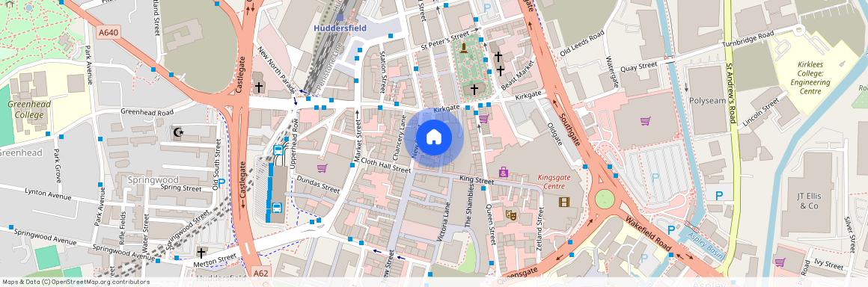Select the Turnbridge Road label
This screenshot has height=287, width=868.
pos(748,40)
